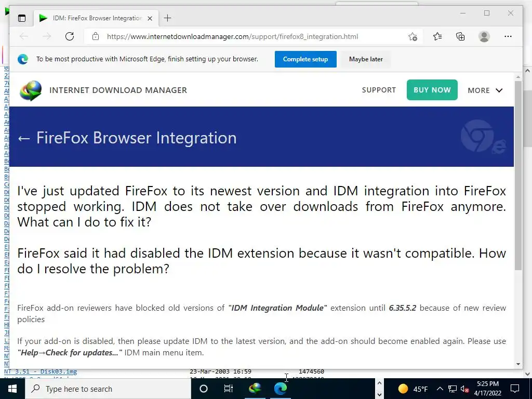Open the tab actions menu icon
The width and height of the screenshot is (532, 399).
tap(22, 18)
